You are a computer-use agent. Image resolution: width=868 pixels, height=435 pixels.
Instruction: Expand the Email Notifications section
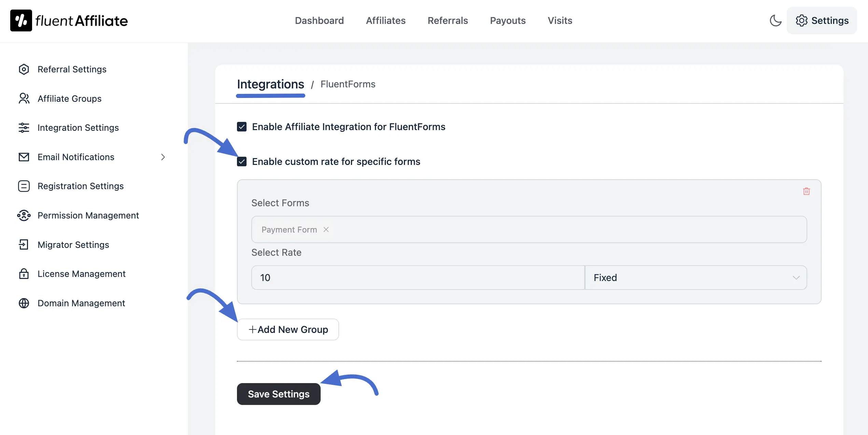click(x=163, y=157)
